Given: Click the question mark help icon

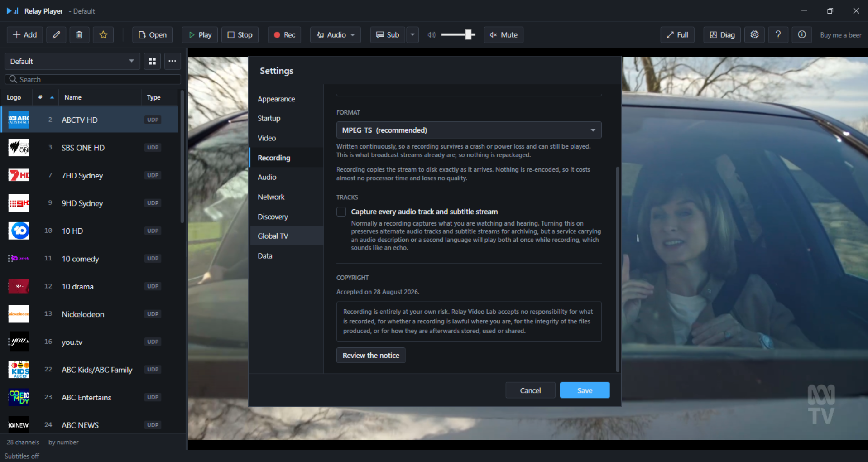Looking at the screenshot, I should [x=778, y=35].
